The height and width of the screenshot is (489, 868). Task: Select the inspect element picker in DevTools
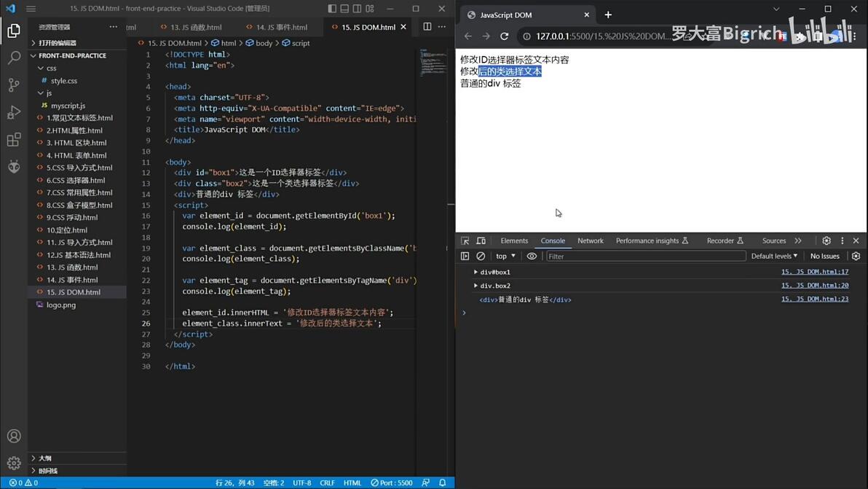465,241
